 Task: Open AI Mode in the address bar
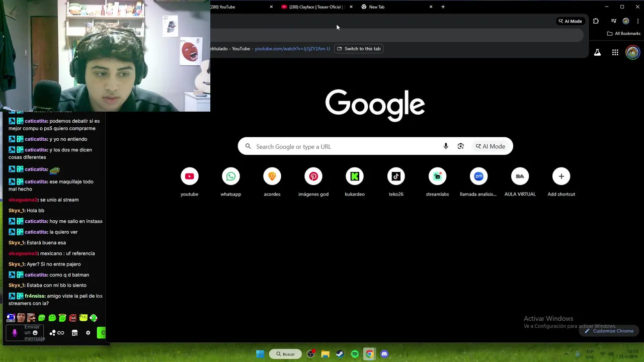(x=570, y=21)
